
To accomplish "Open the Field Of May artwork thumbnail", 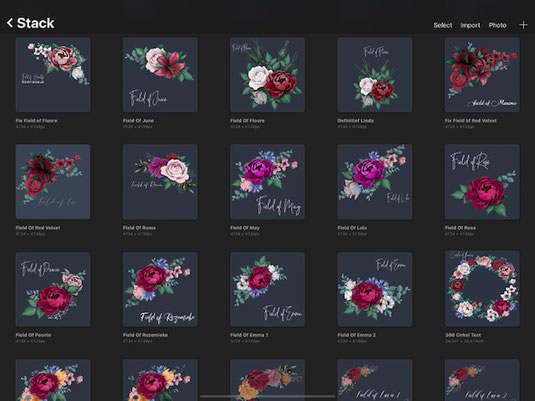I will (268, 182).
